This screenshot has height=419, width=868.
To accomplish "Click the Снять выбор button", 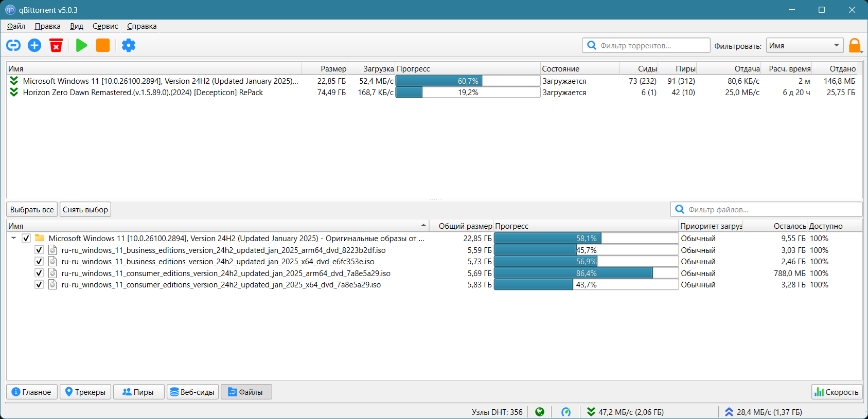I will 85,210.
